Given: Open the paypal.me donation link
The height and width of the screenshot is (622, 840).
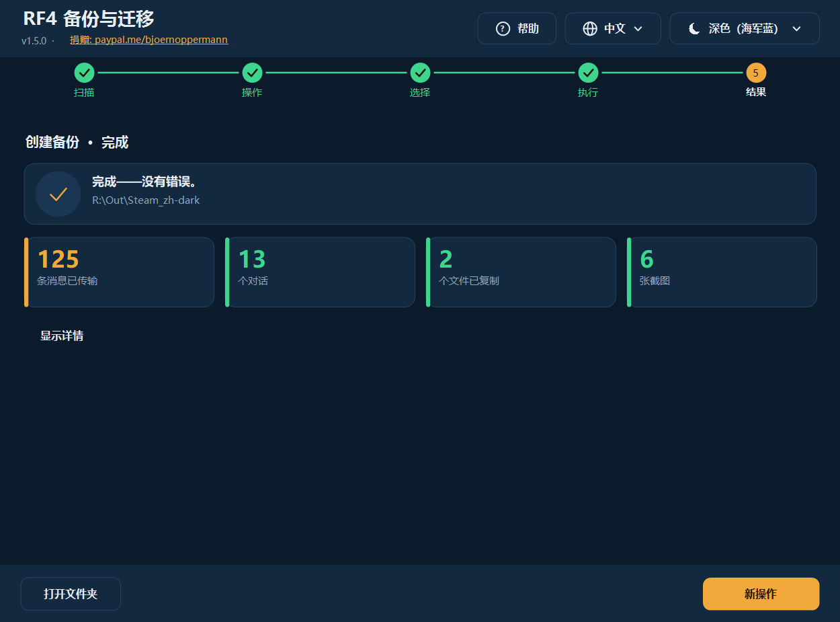Looking at the screenshot, I should click(x=149, y=40).
